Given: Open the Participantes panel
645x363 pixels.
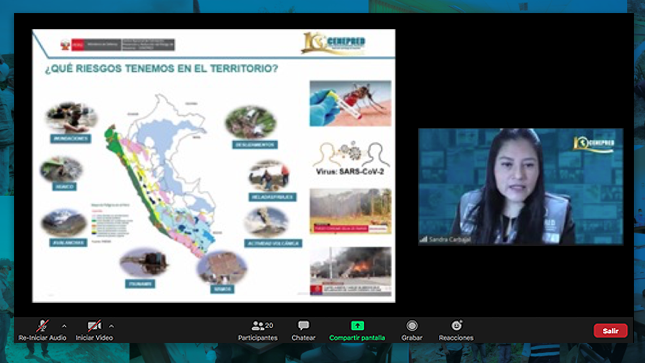Looking at the screenshot, I should click(258, 330).
